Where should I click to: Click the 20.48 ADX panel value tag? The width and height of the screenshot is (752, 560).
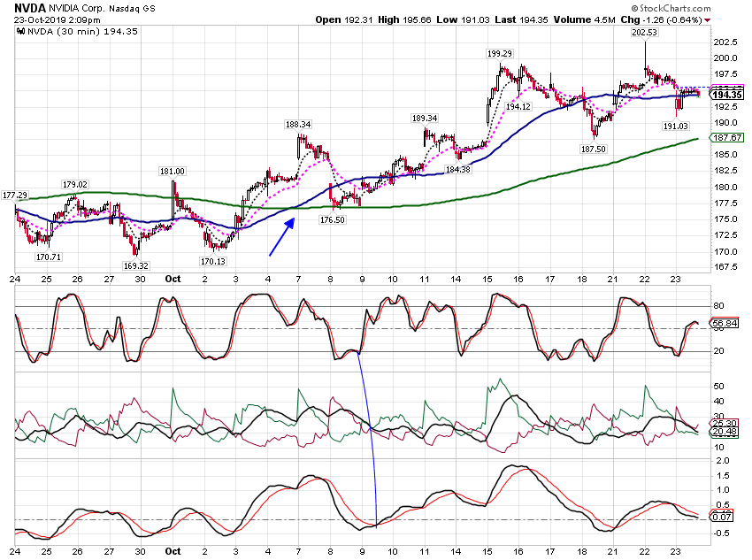tap(725, 432)
